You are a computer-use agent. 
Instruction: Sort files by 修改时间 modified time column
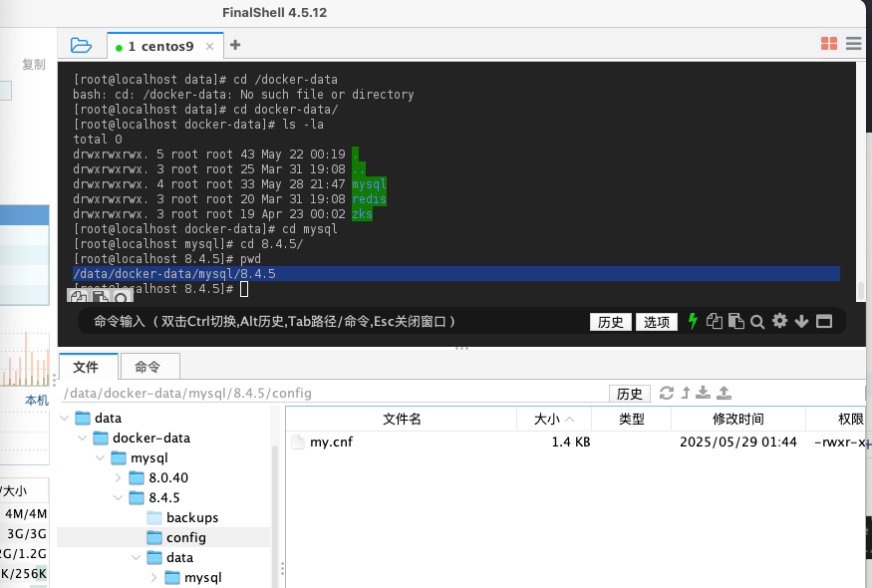coord(738,419)
